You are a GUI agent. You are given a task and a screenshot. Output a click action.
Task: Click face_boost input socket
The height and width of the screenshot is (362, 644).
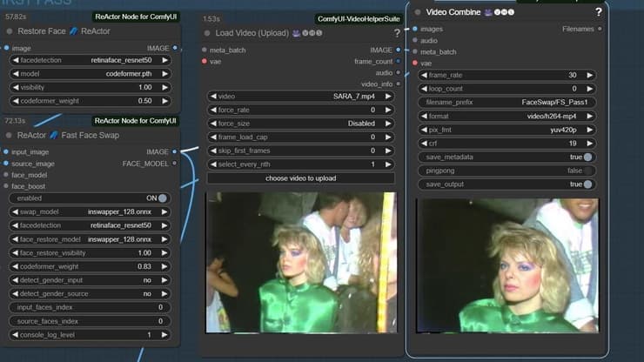click(6, 186)
